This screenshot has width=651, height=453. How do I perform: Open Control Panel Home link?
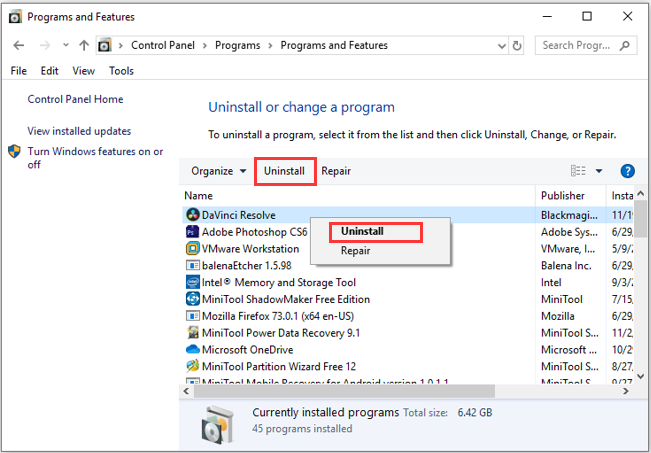click(75, 99)
